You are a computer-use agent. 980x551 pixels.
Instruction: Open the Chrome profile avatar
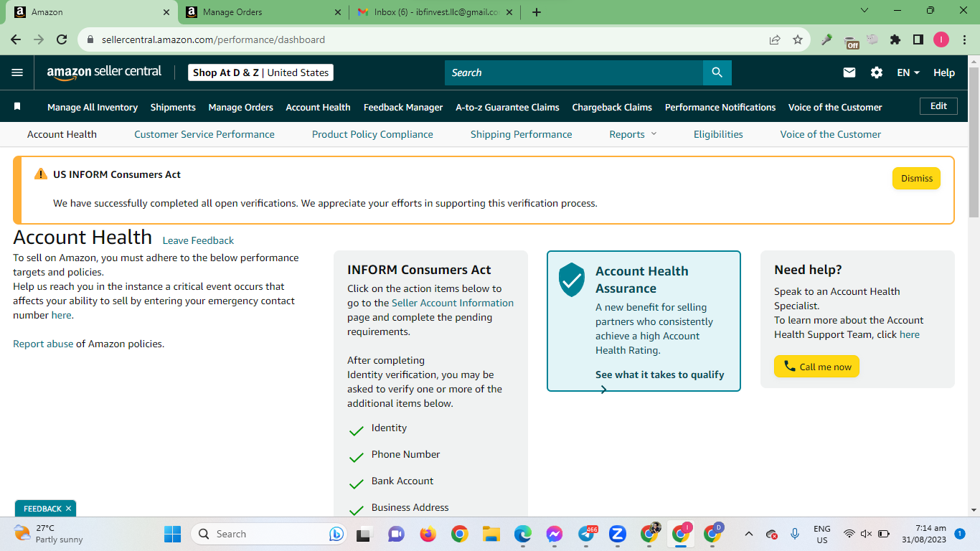(x=941, y=39)
